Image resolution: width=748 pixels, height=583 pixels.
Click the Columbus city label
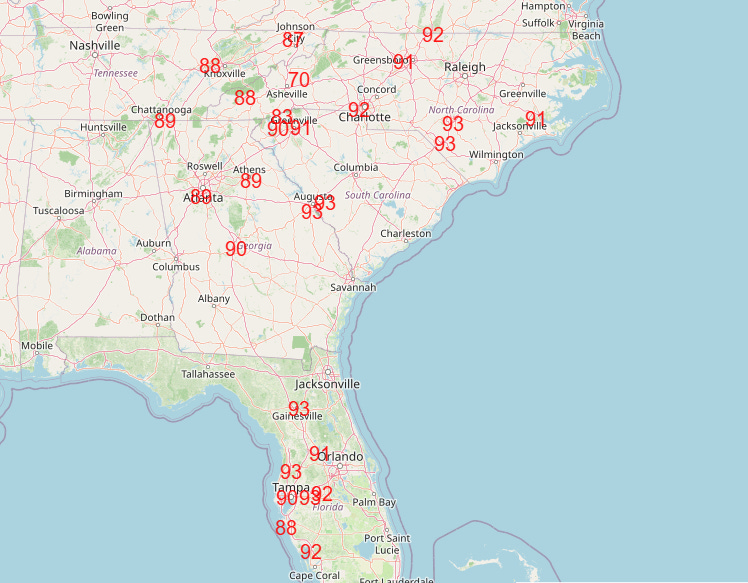[x=176, y=267]
